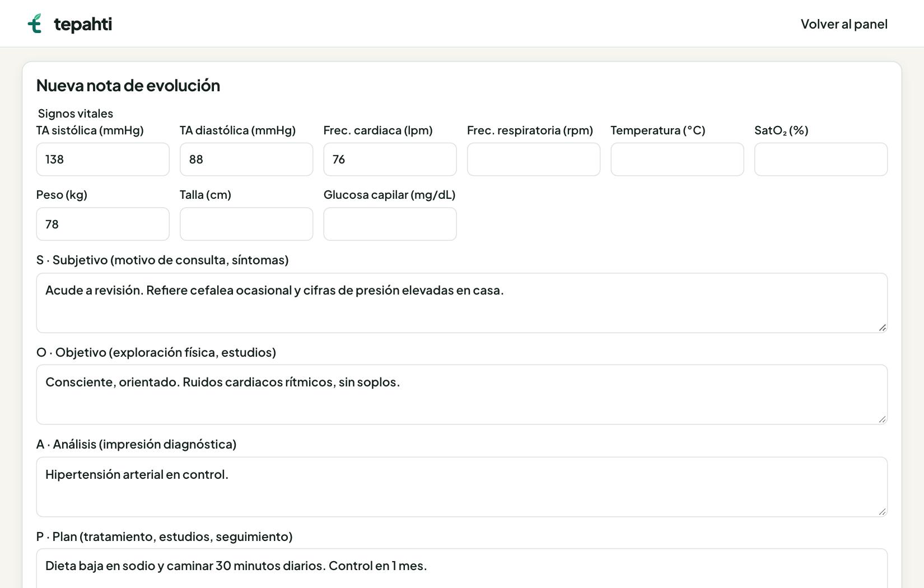Screen dimensions: 924x588
Task: Click the Peso field showing 78
Action: click(x=103, y=224)
